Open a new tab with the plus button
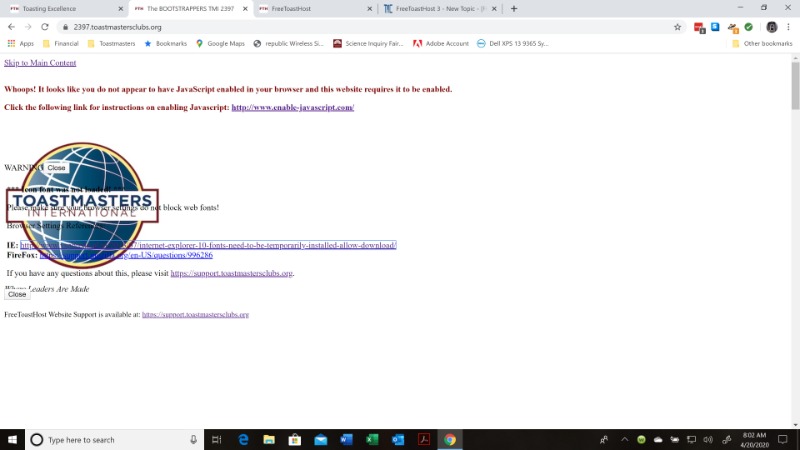The width and height of the screenshot is (800, 450). click(x=514, y=8)
